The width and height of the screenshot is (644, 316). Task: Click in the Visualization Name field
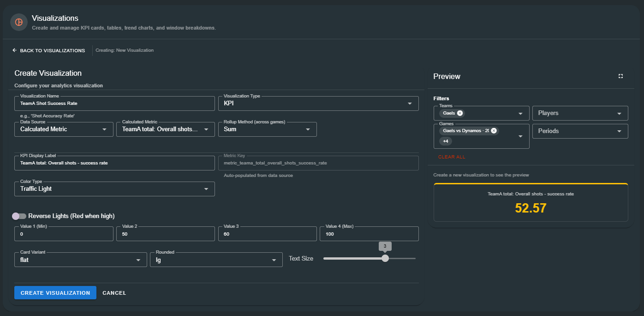click(114, 103)
